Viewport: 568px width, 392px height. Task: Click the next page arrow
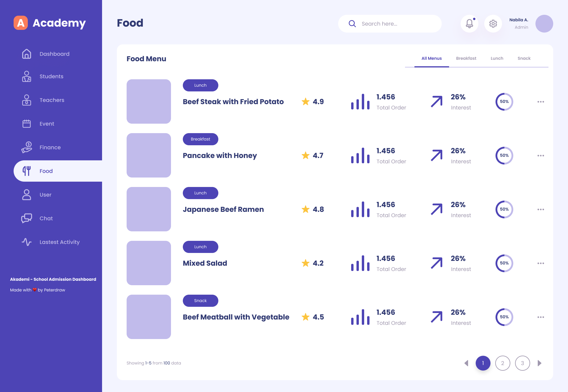(540, 363)
